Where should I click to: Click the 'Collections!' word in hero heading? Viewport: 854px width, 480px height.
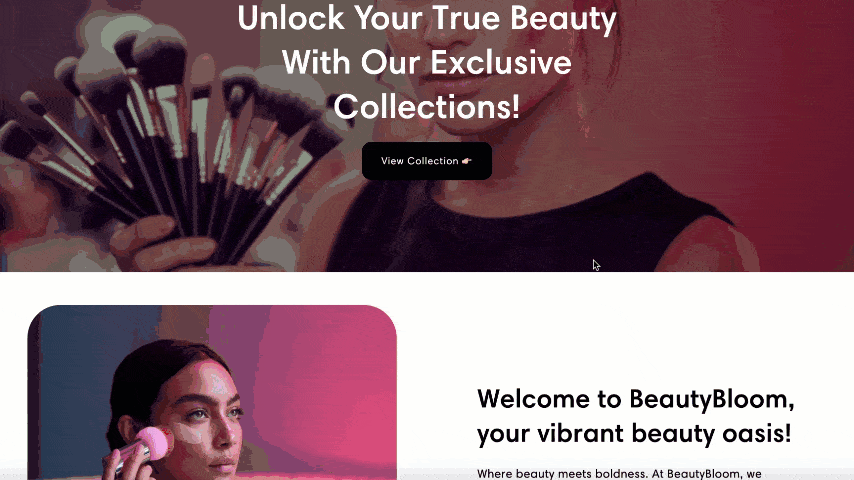[427, 106]
